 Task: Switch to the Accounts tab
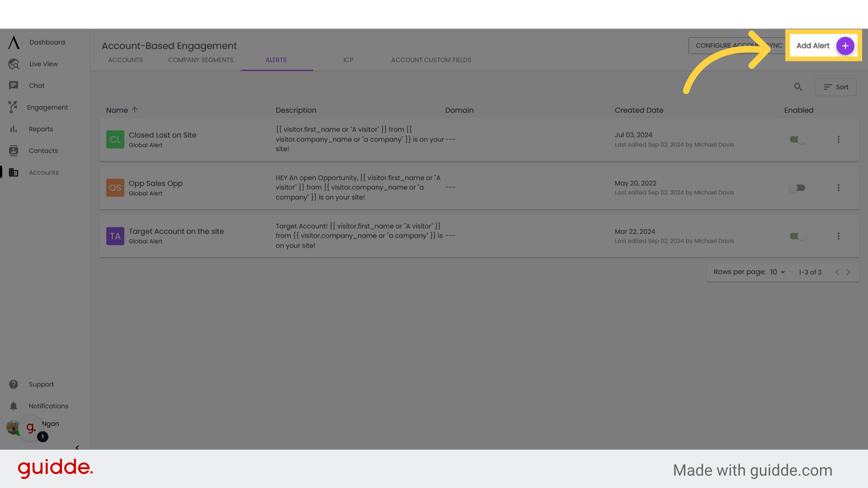pos(125,60)
